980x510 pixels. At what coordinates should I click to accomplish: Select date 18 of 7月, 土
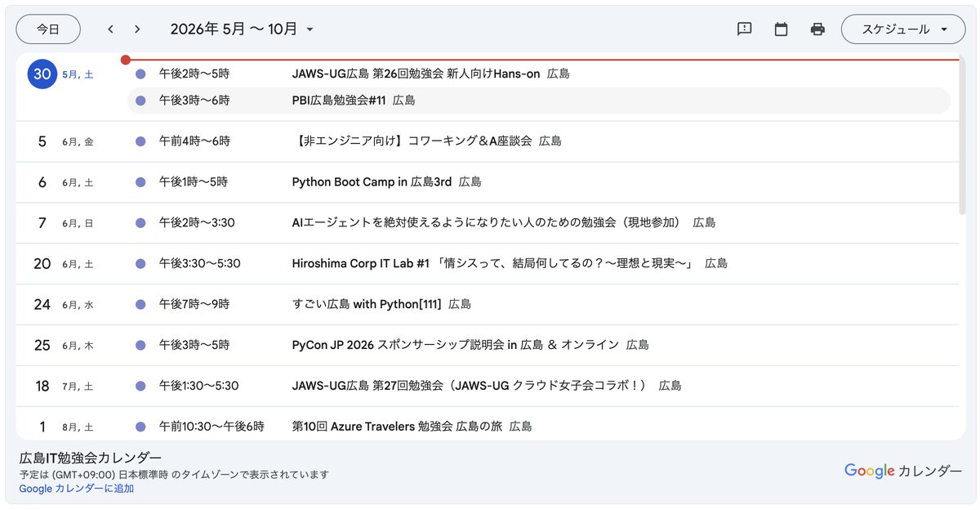click(42, 386)
